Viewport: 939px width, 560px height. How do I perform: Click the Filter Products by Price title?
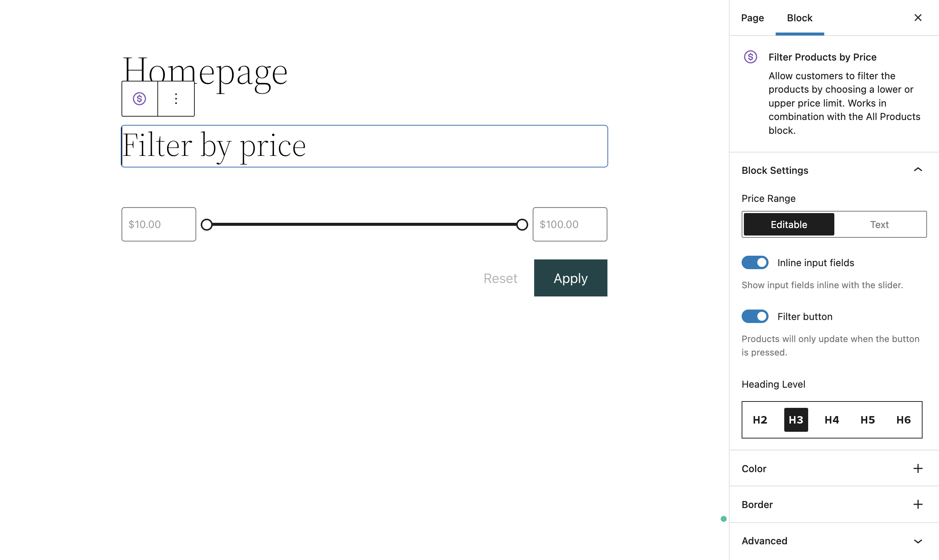(x=822, y=57)
